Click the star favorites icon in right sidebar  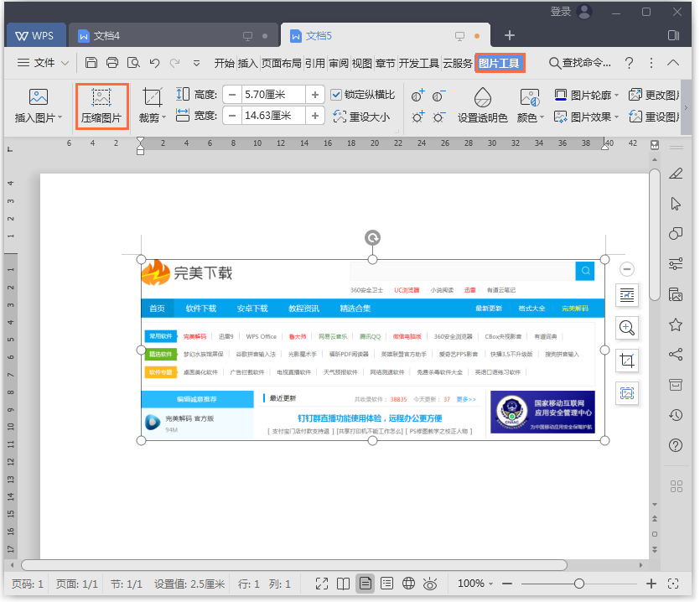[676, 324]
